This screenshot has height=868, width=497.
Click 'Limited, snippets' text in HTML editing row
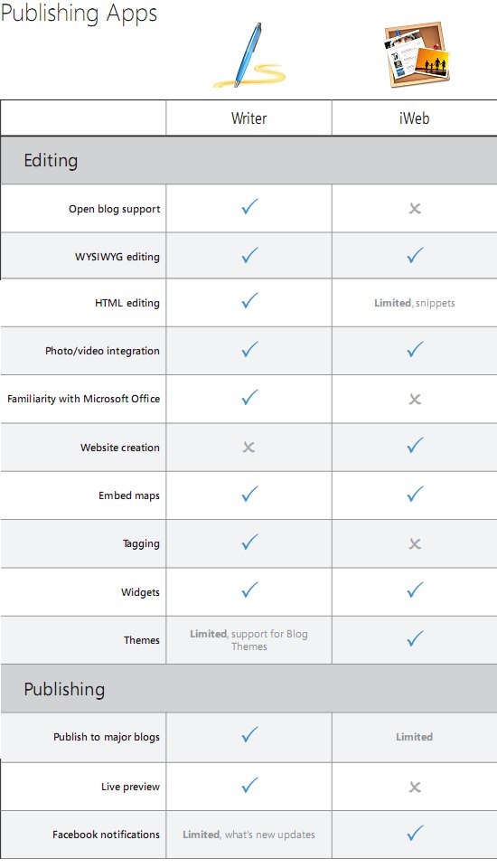(415, 303)
